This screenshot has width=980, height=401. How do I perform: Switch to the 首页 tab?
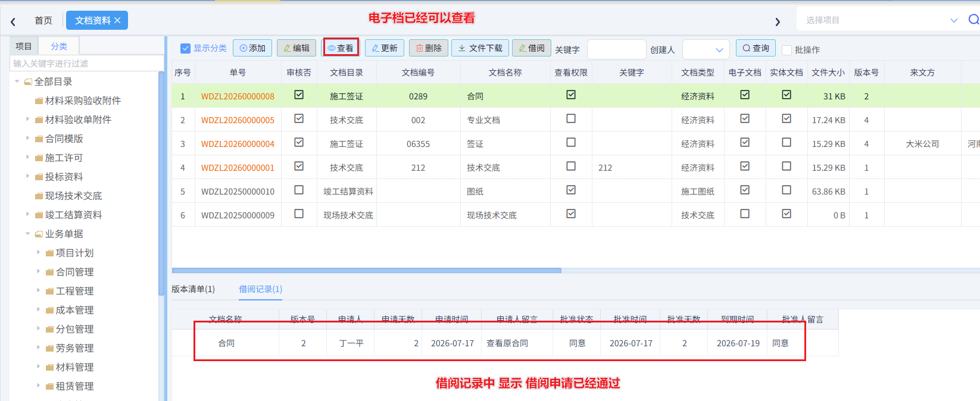click(x=43, y=21)
